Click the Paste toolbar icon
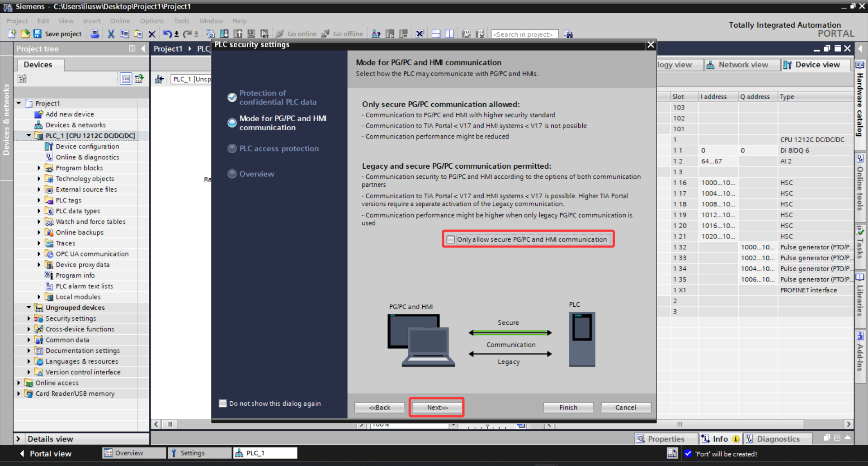This screenshot has width=868, height=466. [138, 34]
